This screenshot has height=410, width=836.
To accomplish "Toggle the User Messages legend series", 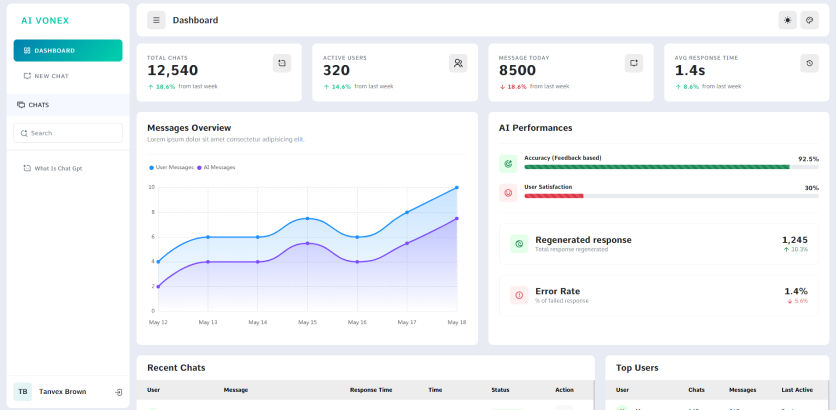I will pyautogui.click(x=171, y=167).
